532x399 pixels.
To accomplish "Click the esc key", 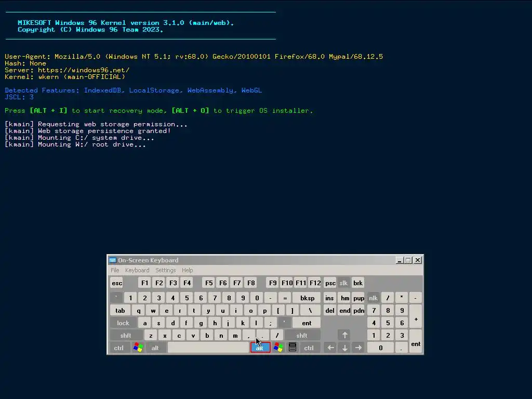I will tap(117, 283).
